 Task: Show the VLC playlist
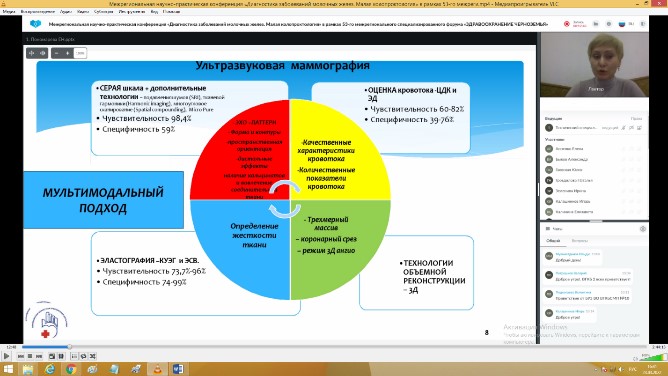(x=74, y=356)
